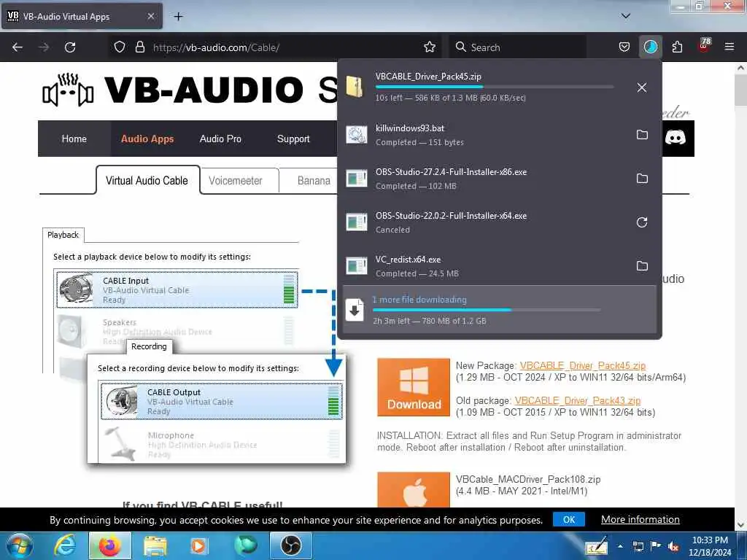Image resolution: width=747 pixels, height=560 pixels.
Task: Reload the page with the refresh icon
Action: 70,47
